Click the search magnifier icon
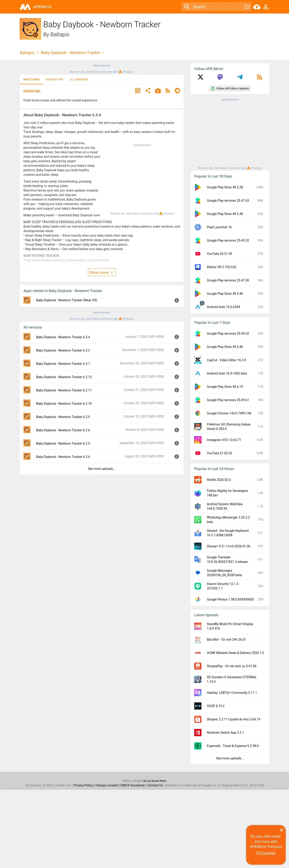This screenshot has height=868, width=289. point(187,7)
